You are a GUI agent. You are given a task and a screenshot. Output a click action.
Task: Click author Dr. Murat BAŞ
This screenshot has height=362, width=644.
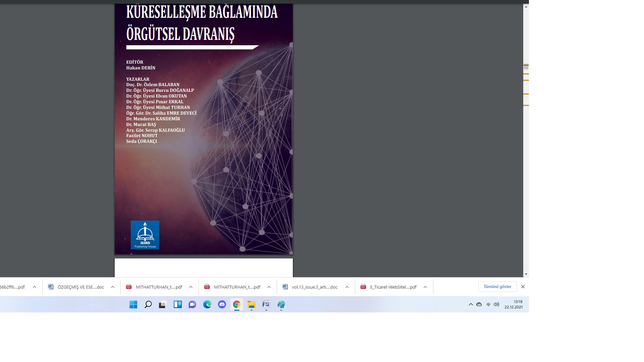(141, 124)
